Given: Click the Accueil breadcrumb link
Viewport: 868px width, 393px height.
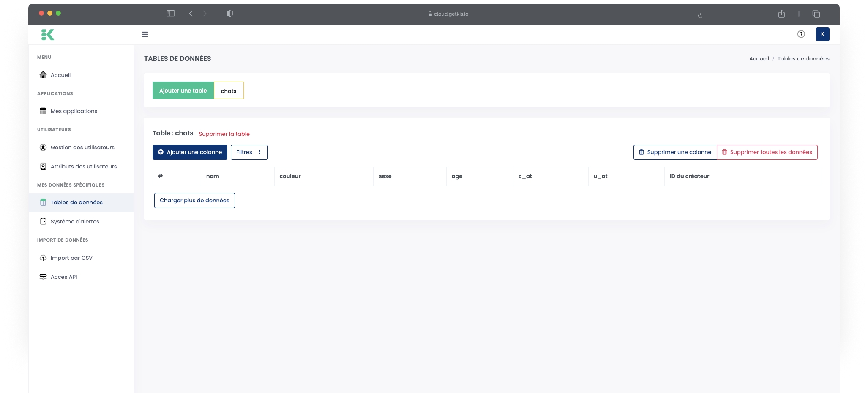Looking at the screenshot, I should [759, 59].
